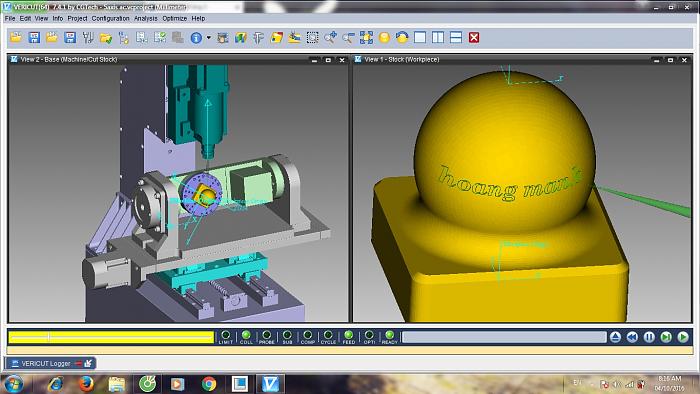Image resolution: width=700 pixels, height=394 pixels.
Task: Click the red X icon in toolbar
Action: pyautogui.click(x=474, y=37)
